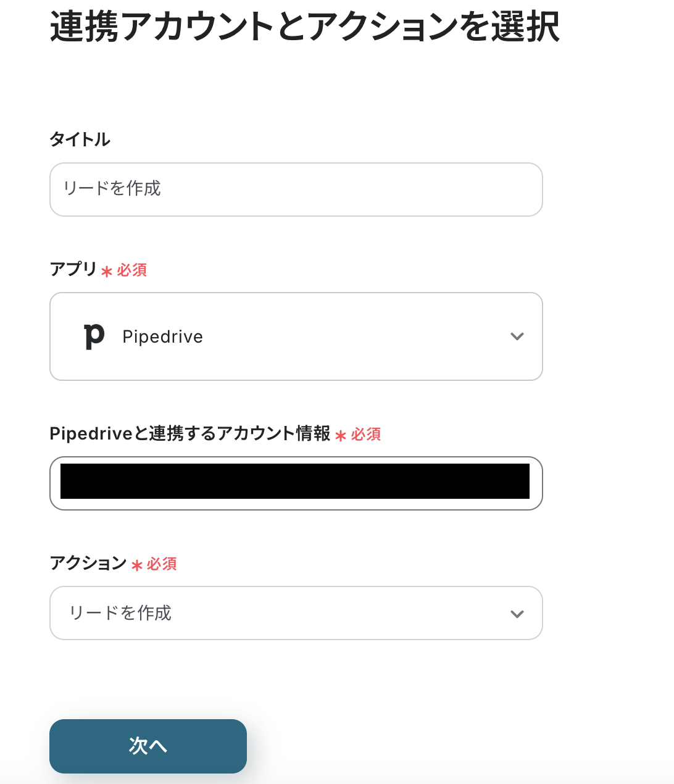Screen dimensions: 674x784
Task: Click the blacked-out account name bar
Action: (294, 481)
